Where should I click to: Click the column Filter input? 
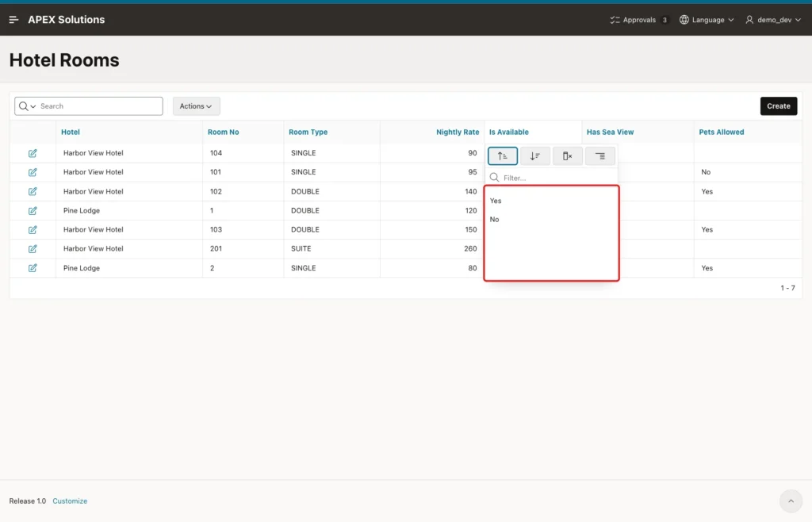pos(558,178)
